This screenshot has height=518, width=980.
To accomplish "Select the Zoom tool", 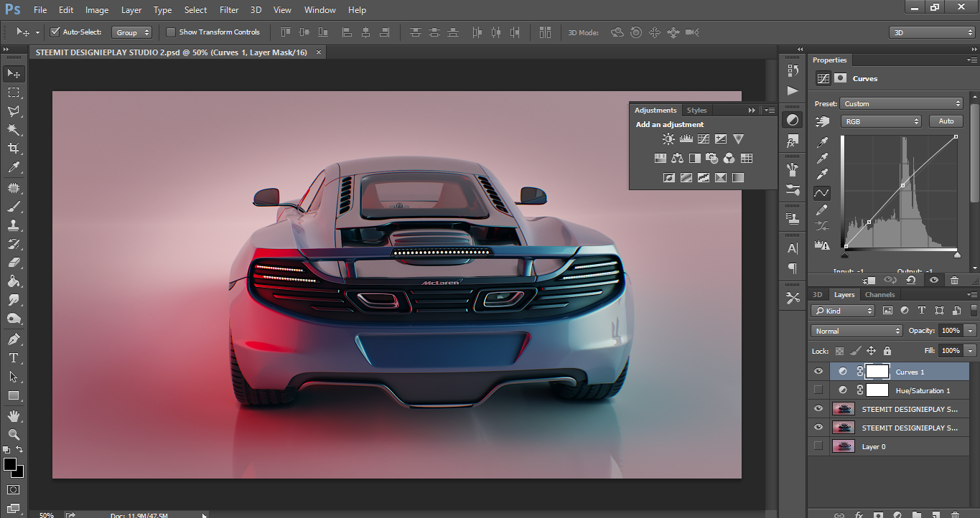I will [14, 434].
